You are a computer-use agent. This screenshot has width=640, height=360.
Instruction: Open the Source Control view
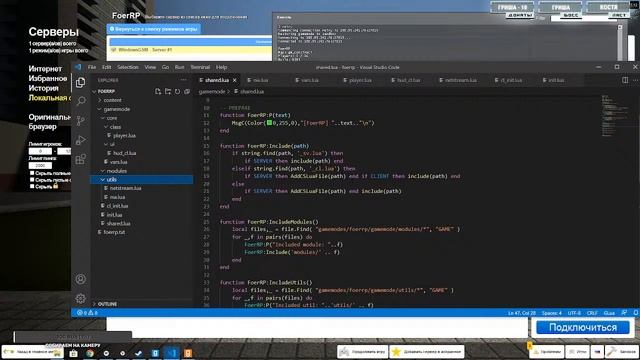[81, 120]
